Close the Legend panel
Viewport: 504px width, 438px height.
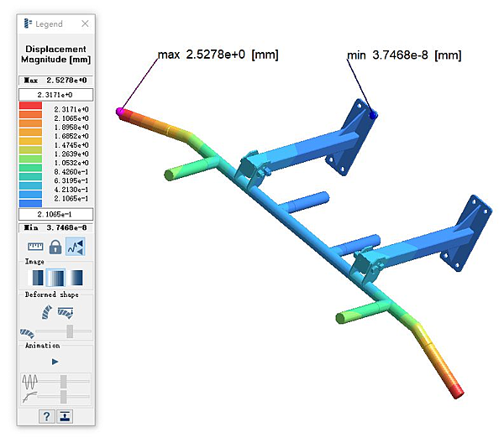click(85, 23)
